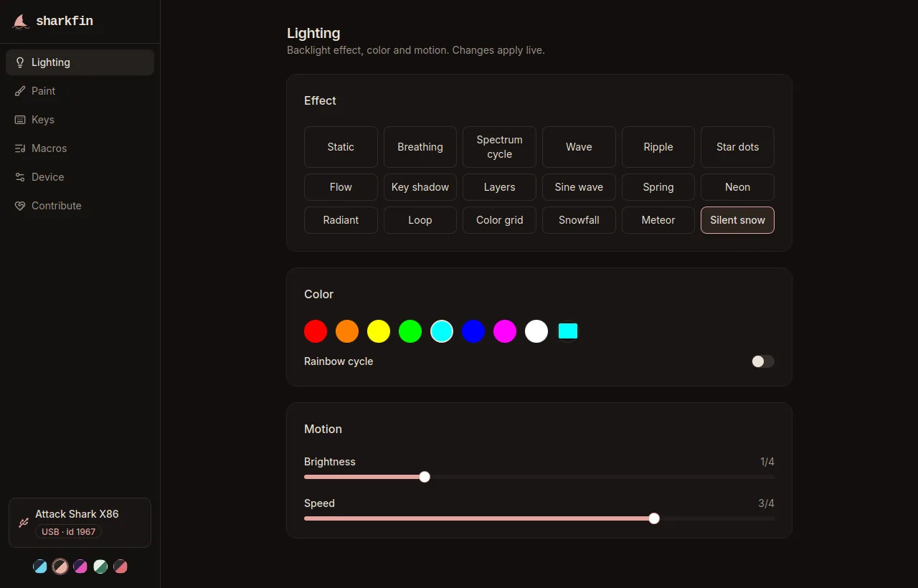The height and width of the screenshot is (588, 918).
Task: Click the USB · id 1967 badge
Action: click(69, 532)
